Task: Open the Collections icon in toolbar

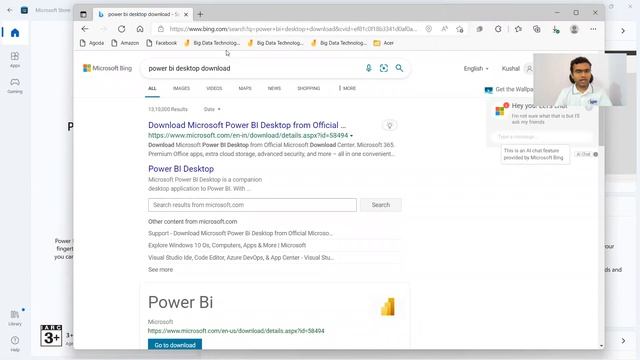Action: coord(536,29)
